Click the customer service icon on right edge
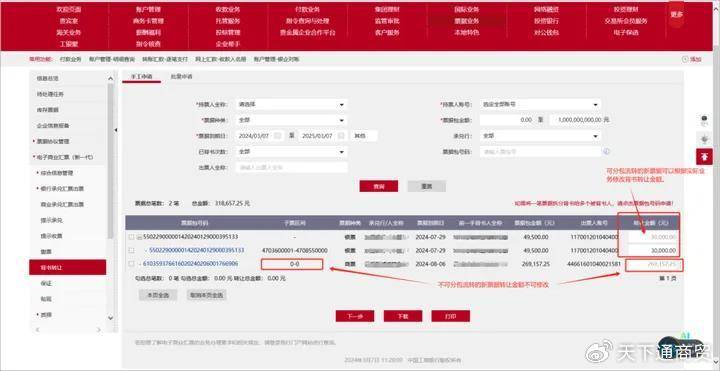The height and width of the screenshot is (371, 720). coord(704,120)
